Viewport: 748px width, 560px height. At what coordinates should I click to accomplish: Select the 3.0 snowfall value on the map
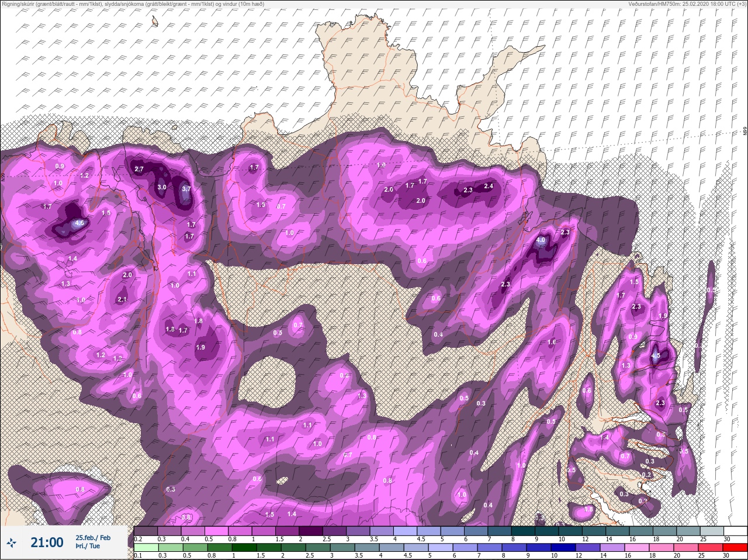pos(162,188)
